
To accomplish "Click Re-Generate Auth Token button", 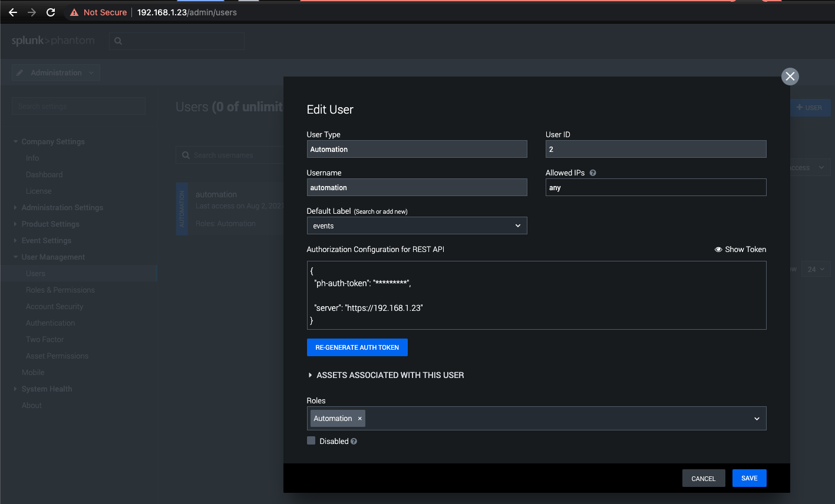I will [x=357, y=347].
